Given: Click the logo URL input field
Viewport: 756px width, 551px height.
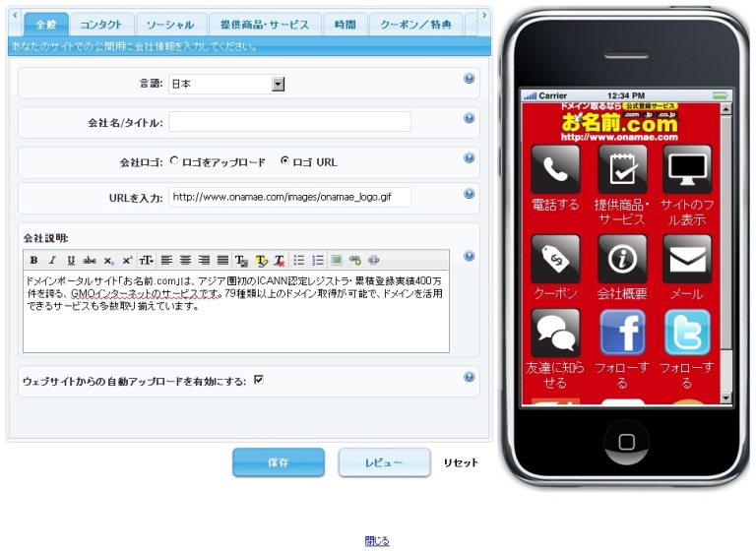Looking at the screenshot, I should coord(289,197).
